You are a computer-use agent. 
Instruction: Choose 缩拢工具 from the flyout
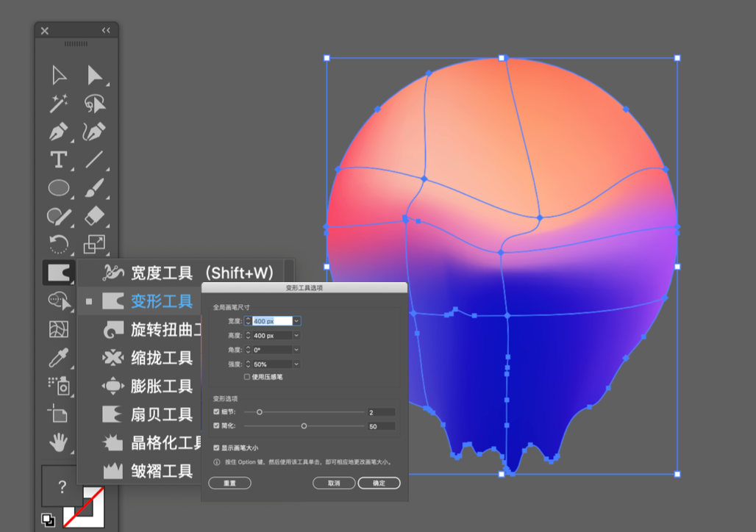140,358
